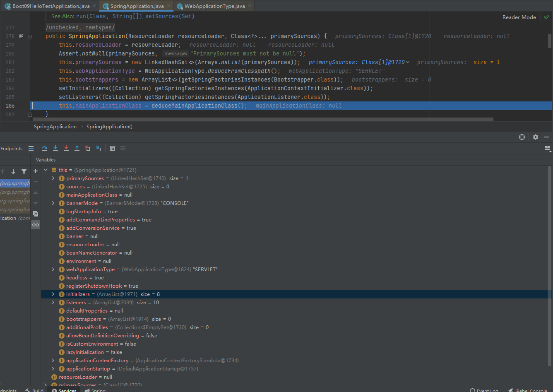Click the Remove Watch minus icon
Screen dimensions: 553x392
pyautogui.click(x=36, y=182)
